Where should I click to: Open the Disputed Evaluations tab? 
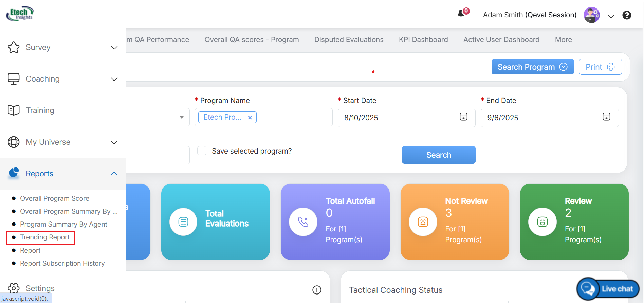tap(349, 40)
